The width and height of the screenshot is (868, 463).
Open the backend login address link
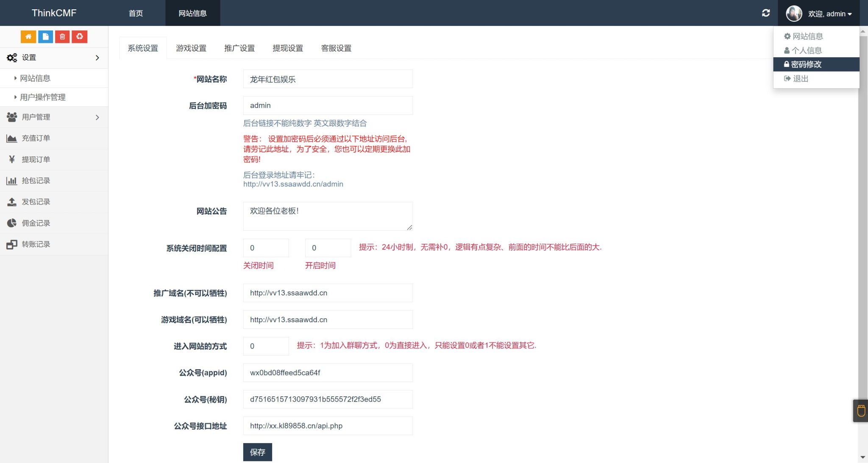pos(293,184)
